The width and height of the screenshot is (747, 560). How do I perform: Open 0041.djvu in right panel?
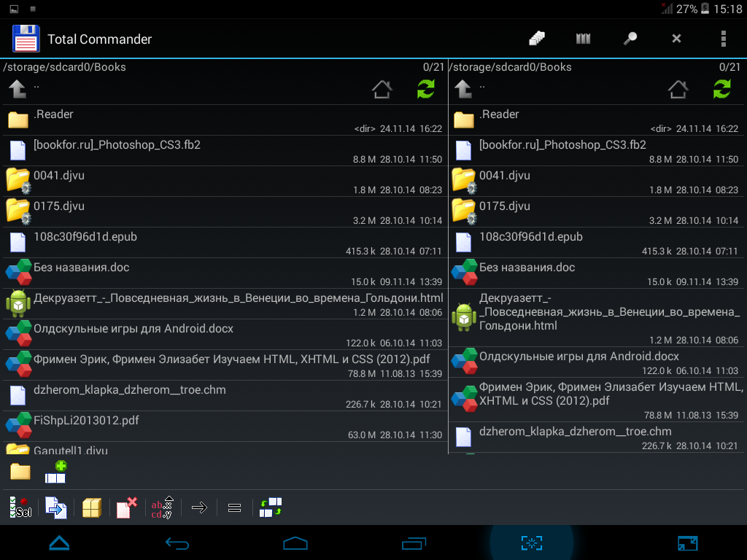pos(597,182)
